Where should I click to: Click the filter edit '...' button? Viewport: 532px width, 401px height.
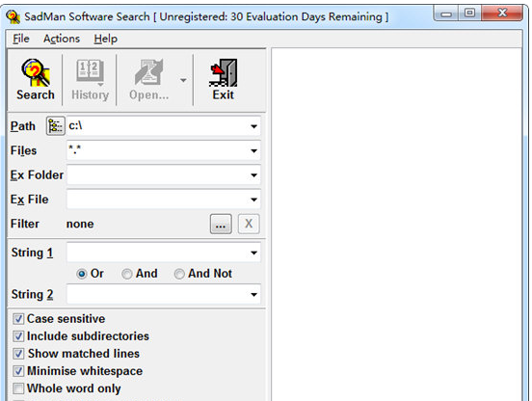[x=221, y=224]
